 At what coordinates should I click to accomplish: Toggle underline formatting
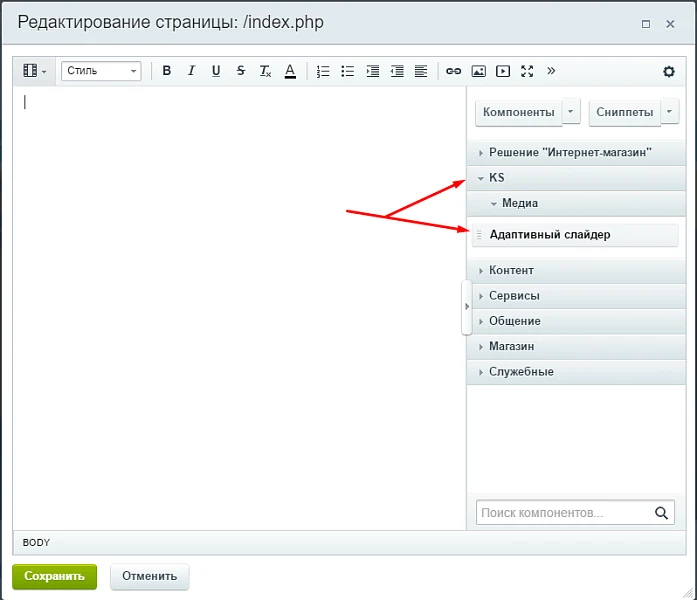[x=216, y=71]
